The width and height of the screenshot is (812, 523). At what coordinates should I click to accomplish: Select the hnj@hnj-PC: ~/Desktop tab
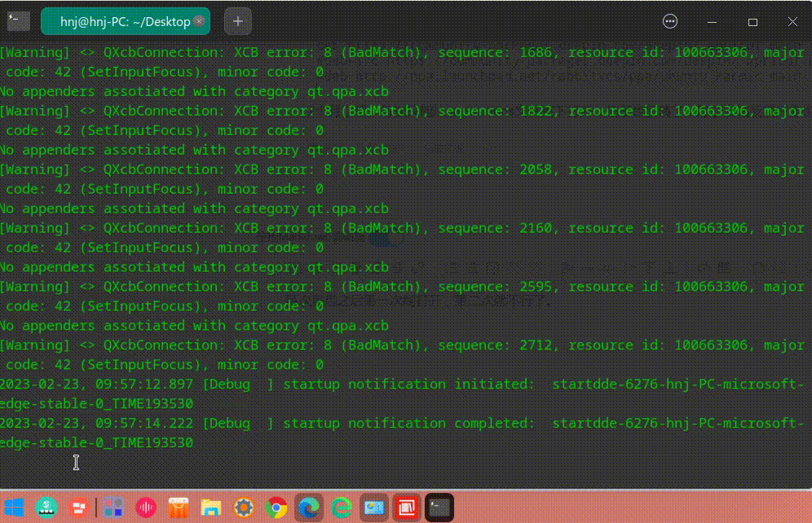[x=126, y=21]
